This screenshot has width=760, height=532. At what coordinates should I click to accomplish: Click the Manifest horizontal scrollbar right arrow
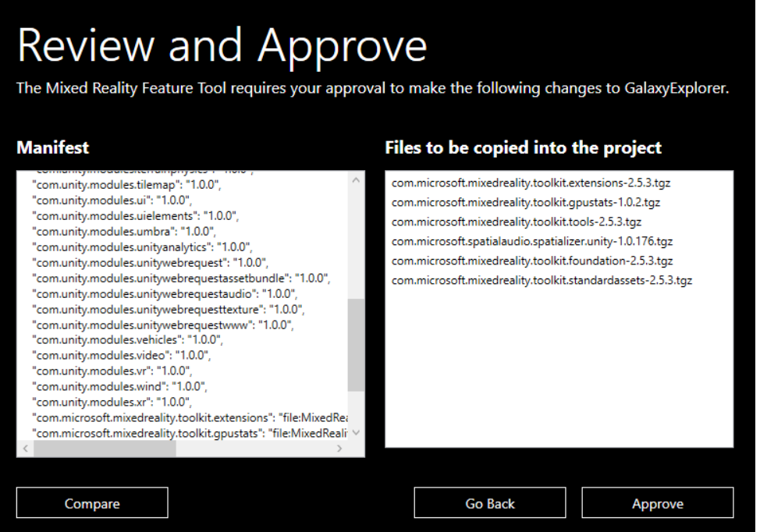339,449
